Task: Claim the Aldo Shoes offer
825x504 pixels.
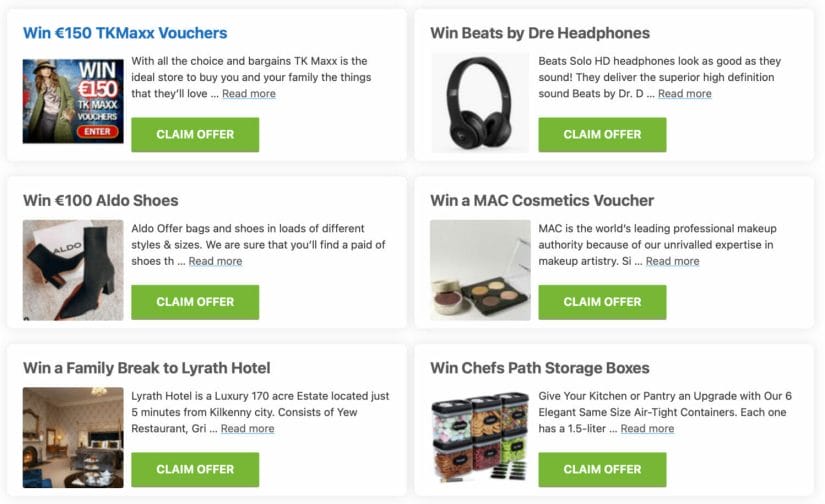Action: (x=195, y=303)
